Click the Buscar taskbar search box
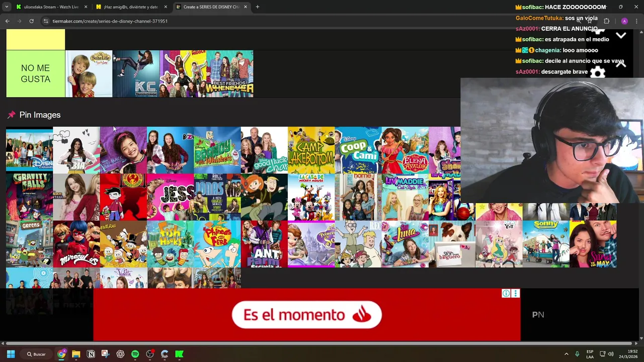The width and height of the screenshot is (644, 362). [x=37, y=354]
